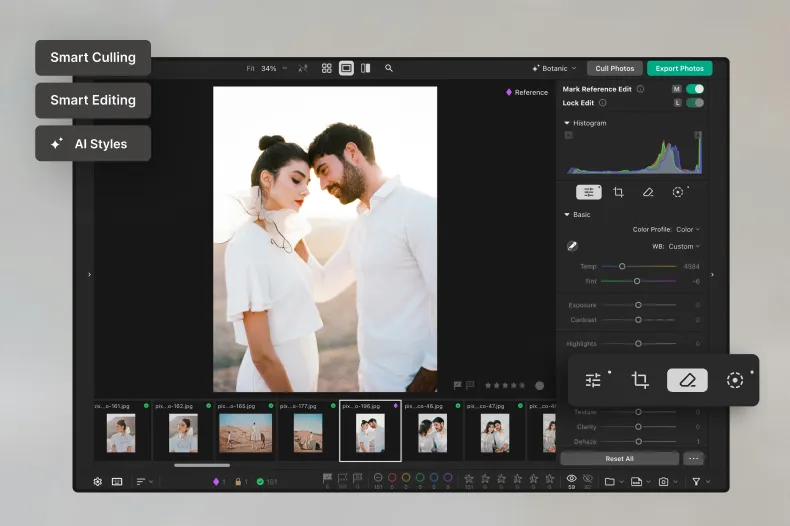Click the star rating under the main photo
790x526 pixels.
coord(505,385)
